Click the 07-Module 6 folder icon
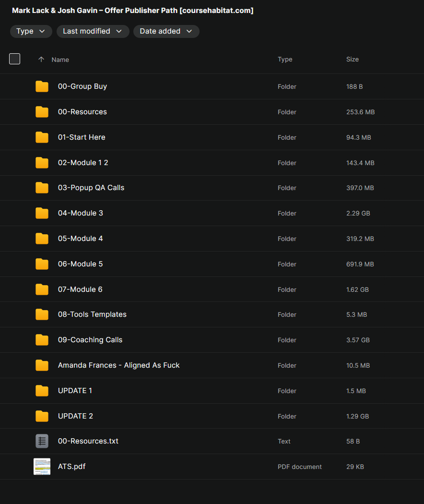Screen dimensions: 424x504 (42, 289)
